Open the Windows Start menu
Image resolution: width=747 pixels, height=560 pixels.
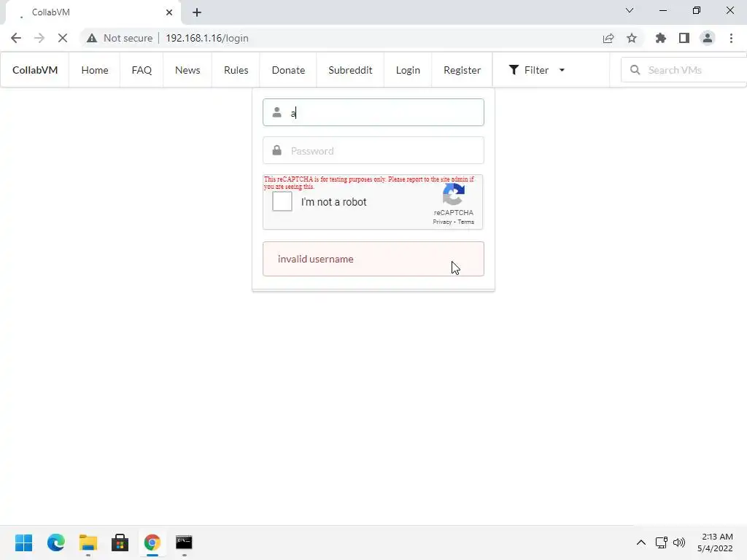24,542
